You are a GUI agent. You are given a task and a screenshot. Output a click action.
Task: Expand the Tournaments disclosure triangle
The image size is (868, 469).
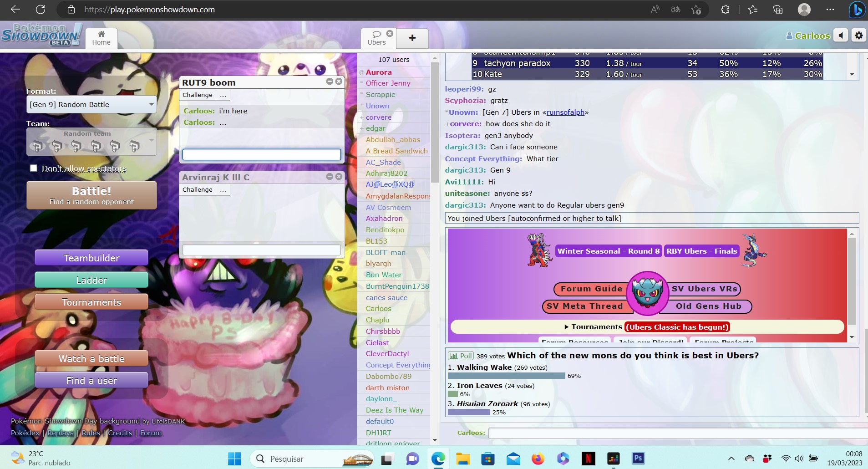click(x=566, y=327)
